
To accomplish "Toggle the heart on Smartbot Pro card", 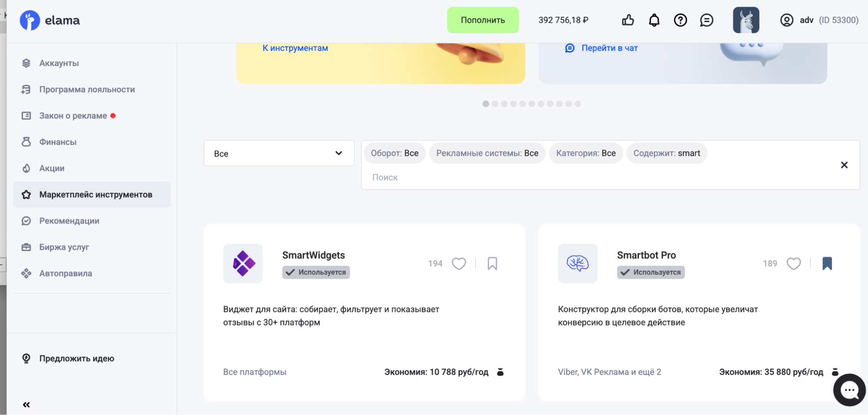I will pos(794,263).
